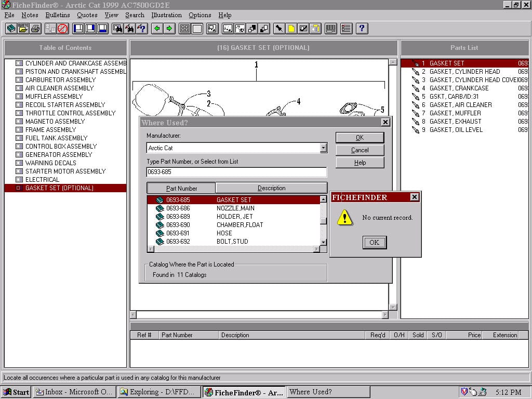Click the binoculars with catalog search icon

click(x=118, y=29)
